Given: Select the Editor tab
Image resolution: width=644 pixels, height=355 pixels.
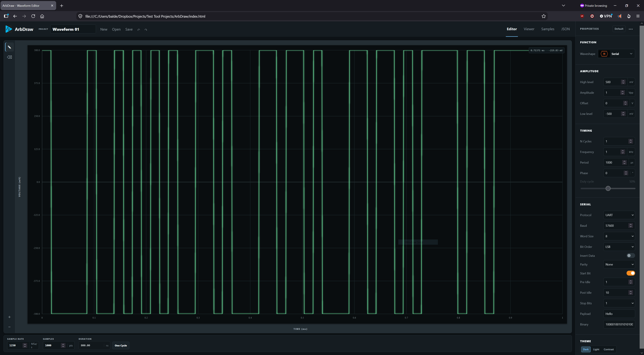Looking at the screenshot, I should coord(512,29).
